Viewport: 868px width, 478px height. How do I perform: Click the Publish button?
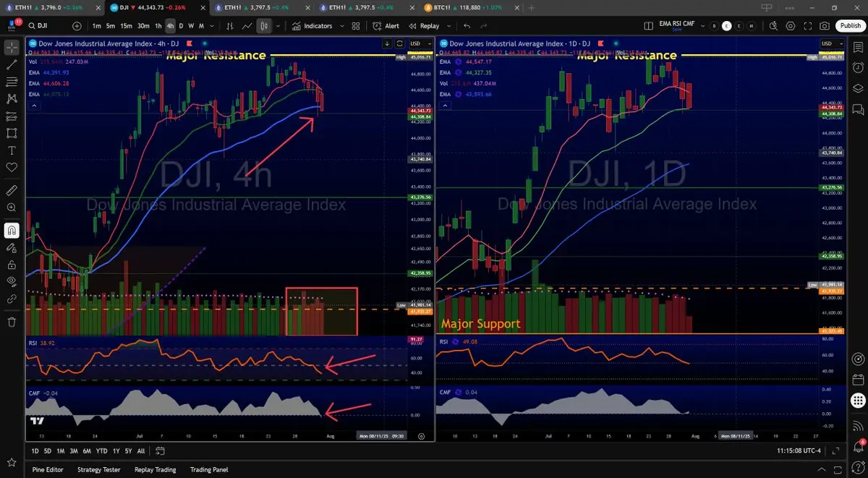pos(850,25)
